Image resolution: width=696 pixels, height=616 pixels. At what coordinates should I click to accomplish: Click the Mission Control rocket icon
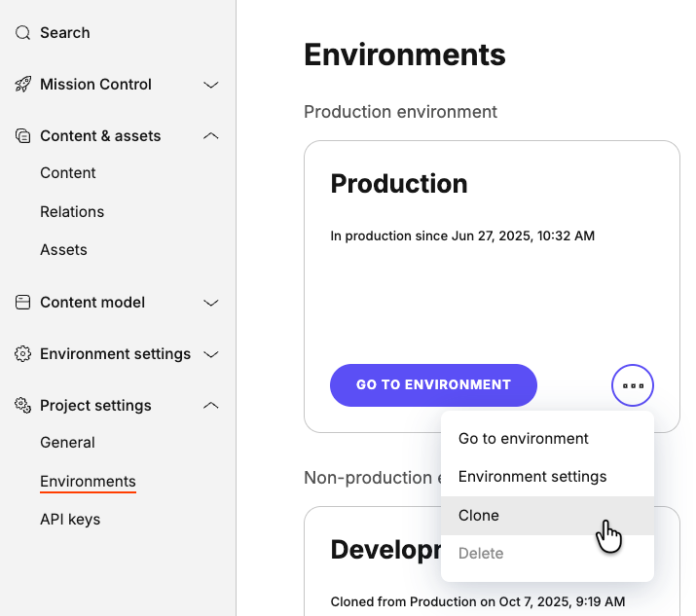(x=22, y=85)
